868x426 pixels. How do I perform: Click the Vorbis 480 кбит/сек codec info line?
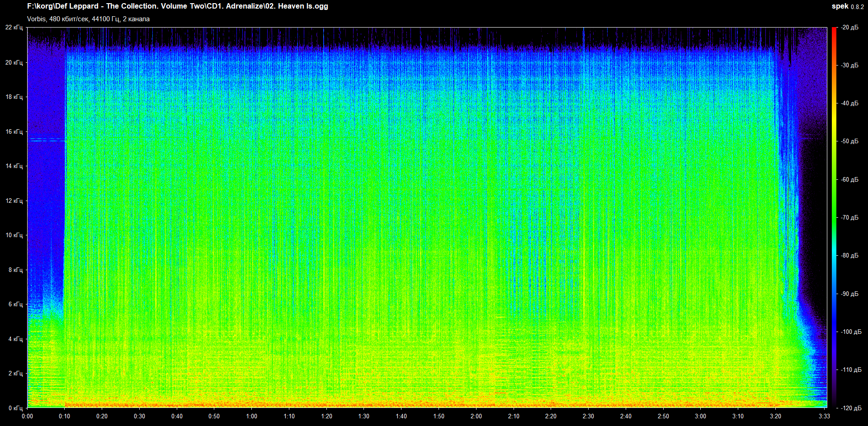click(88, 19)
